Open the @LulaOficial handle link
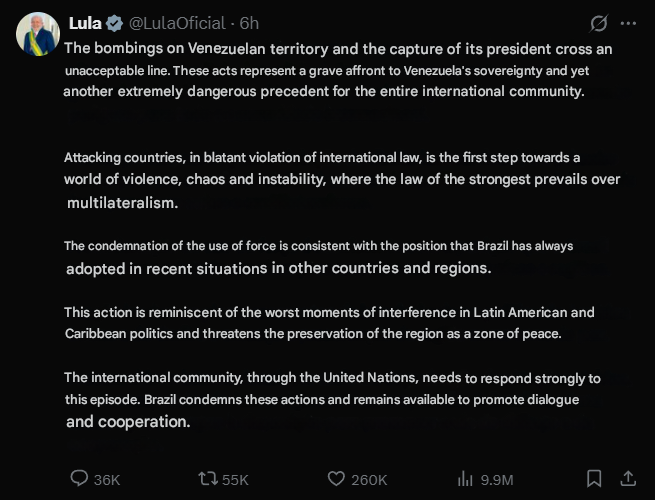 tap(177, 23)
